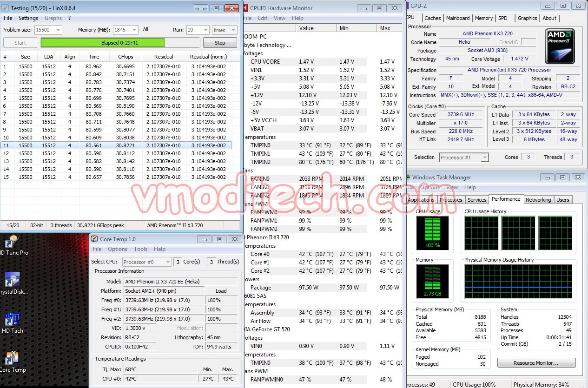Open the Run count dropdown in LinX
The width and height of the screenshot is (588, 388).
(198, 30)
